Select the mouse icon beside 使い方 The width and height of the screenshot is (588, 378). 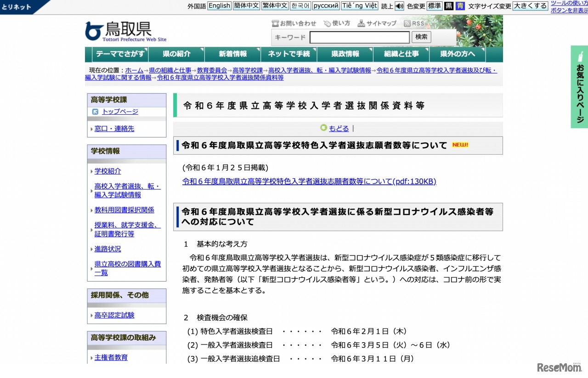coord(327,23)
